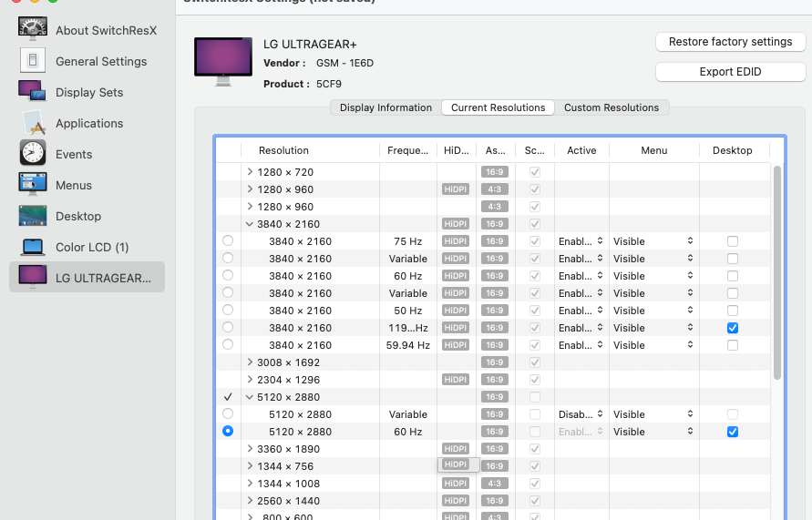Collapse the 5120 × 2880 resolution group
Viewport: 812px width, 520px height.
click(250, 397)
